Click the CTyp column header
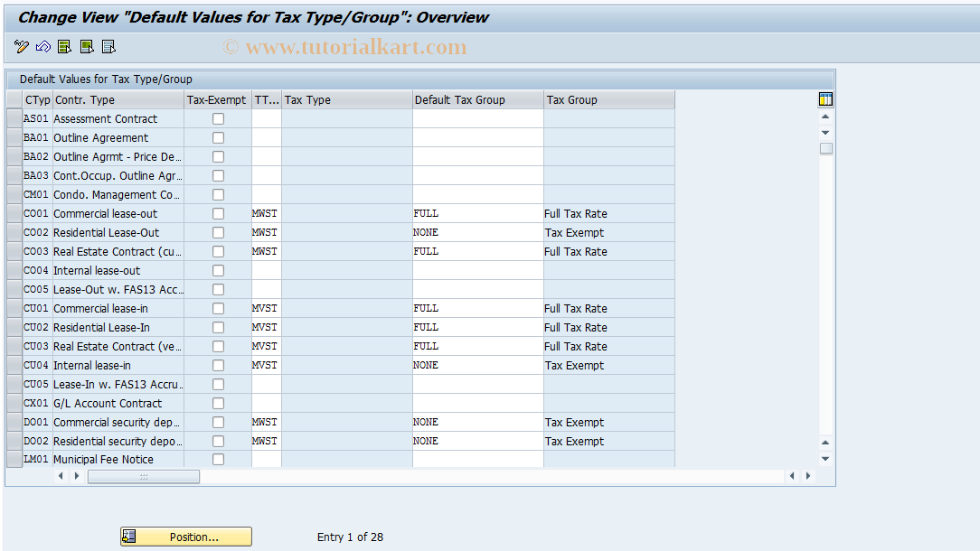The width and height of the screenshot is (980, 551). (x=37, y=100)
